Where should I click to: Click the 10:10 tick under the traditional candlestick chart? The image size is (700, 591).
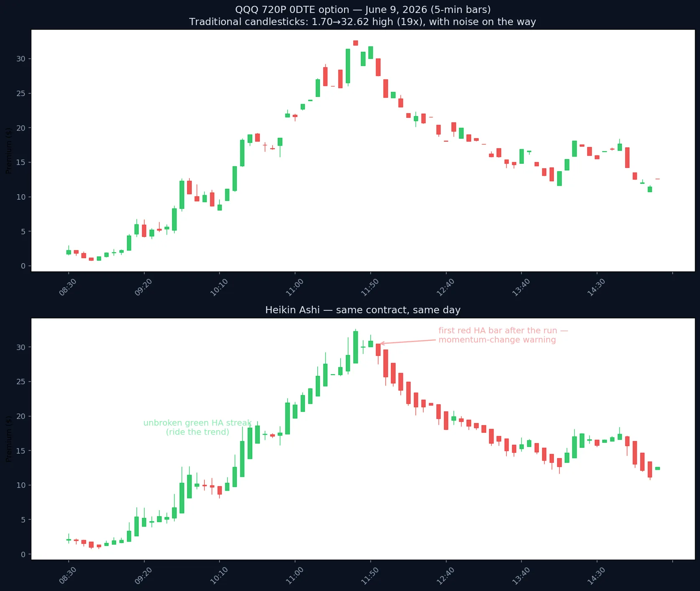pos(219,287)
